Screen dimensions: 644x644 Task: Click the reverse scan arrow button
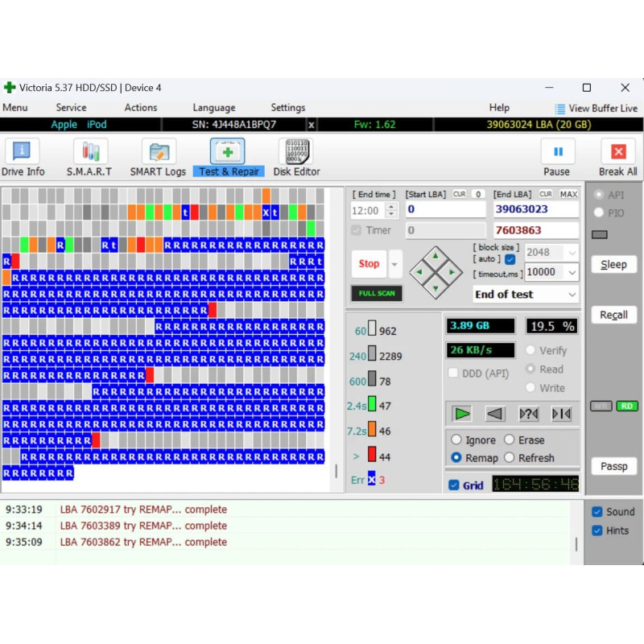pyautogui.click(x=494, y=414)
